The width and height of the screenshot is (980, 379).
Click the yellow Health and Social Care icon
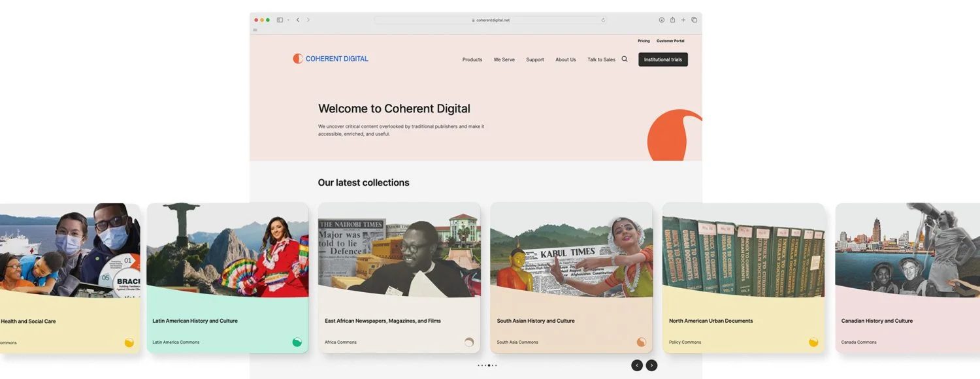point(129,342)
